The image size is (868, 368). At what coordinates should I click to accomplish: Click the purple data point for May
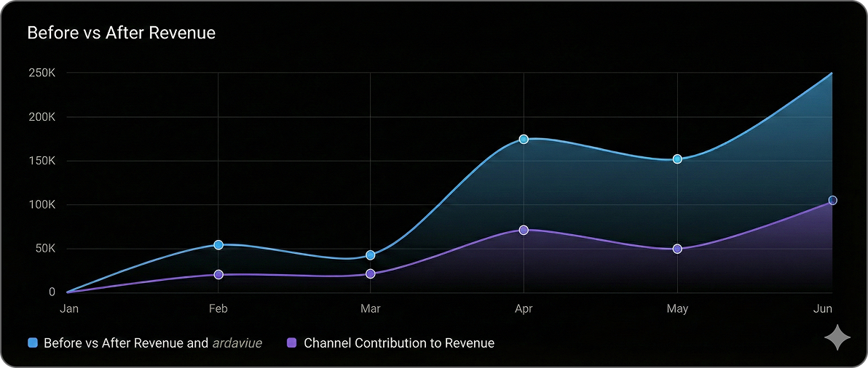point(677,249)
